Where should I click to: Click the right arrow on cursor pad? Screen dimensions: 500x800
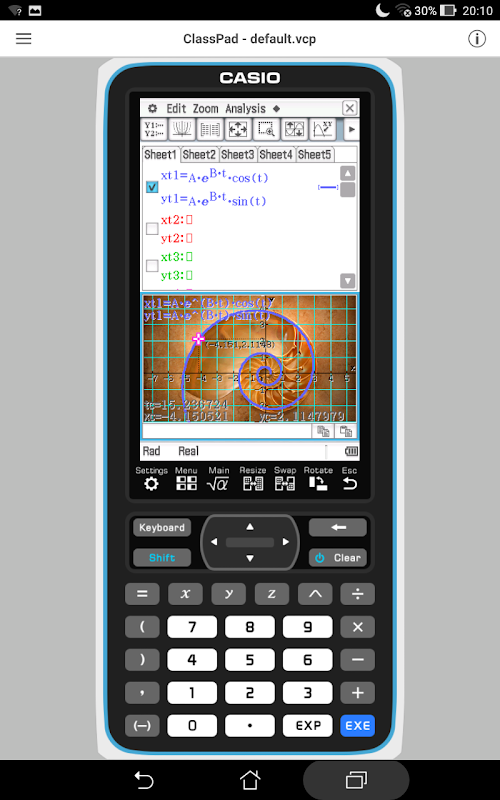[286, 542]
